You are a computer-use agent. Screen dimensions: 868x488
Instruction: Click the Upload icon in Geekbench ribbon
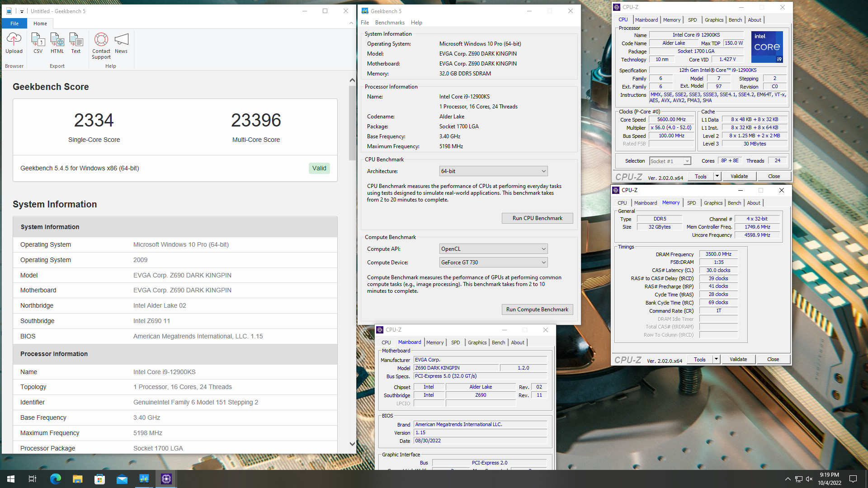14,43
